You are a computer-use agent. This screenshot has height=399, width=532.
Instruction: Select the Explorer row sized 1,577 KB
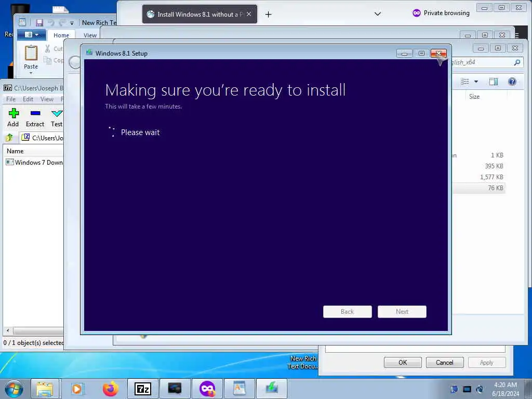pyautogui.click(x=478, y=177)
